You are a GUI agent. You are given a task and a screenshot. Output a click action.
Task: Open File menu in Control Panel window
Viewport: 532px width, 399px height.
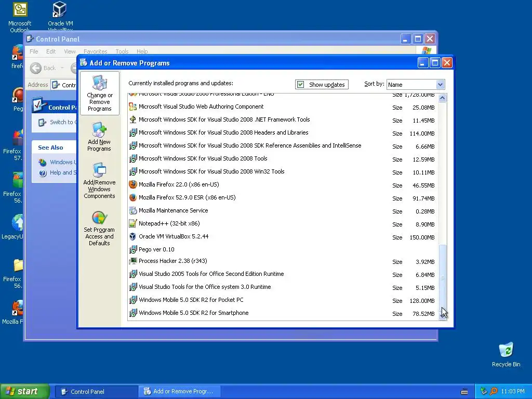point(34,51)
